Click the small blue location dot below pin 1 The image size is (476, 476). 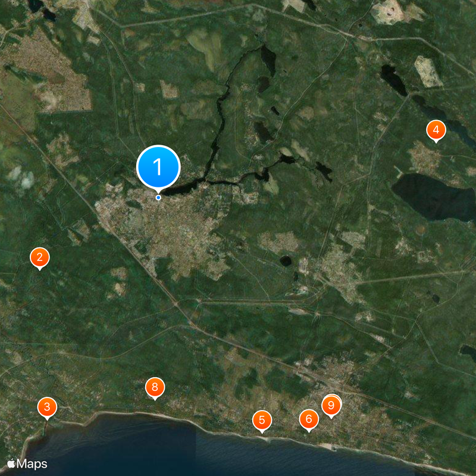tap(158, 198)
